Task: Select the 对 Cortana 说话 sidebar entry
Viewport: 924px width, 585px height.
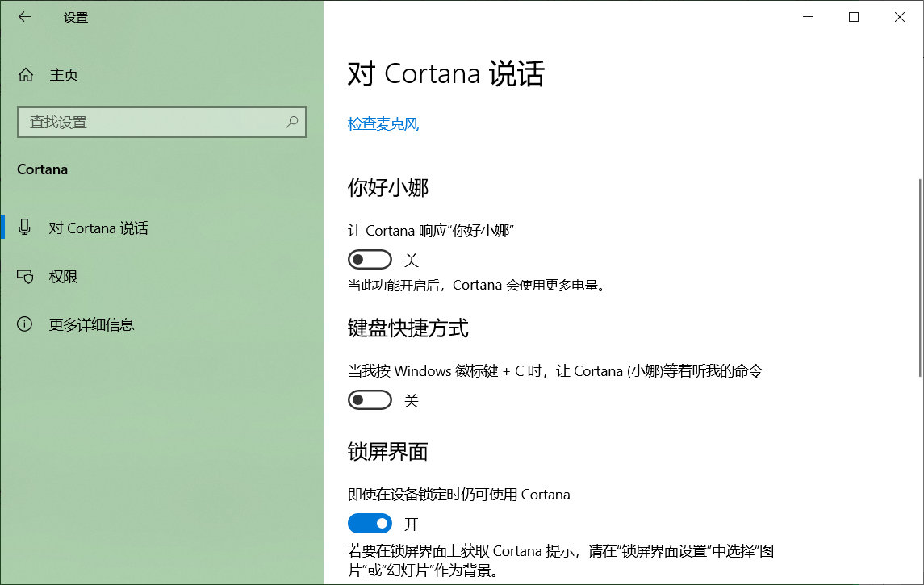Action: tap(99, 228)
